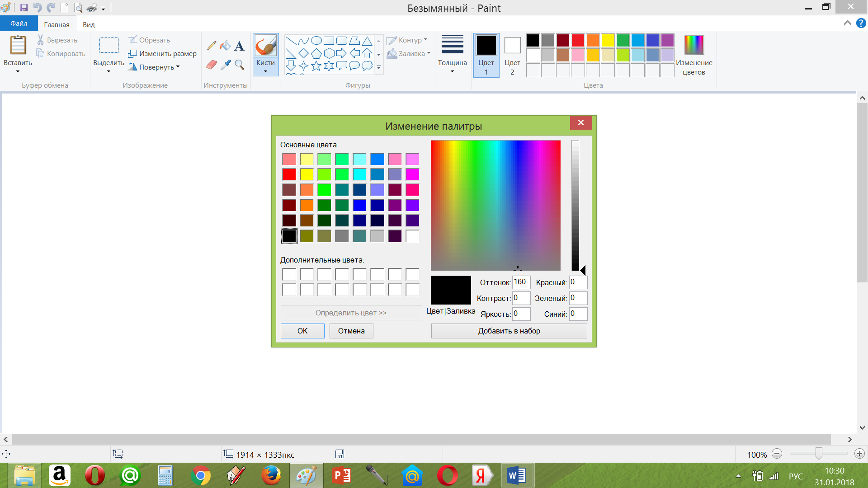Viewport: 868px width, 488px height.
Task: Click the zoom slider handle in status bar
Action: 819,453
